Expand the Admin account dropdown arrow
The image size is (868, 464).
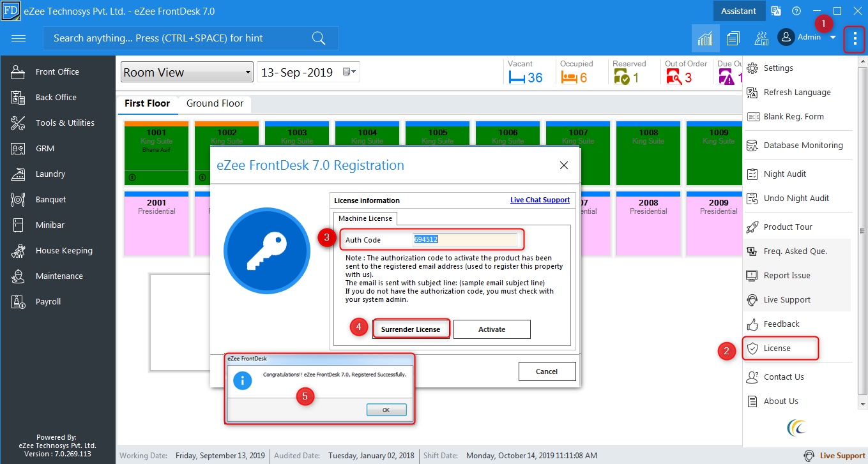pos(833,38)
